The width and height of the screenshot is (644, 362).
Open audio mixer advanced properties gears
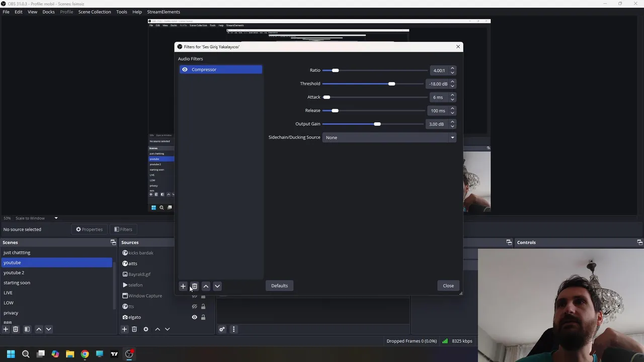[222, 329]
